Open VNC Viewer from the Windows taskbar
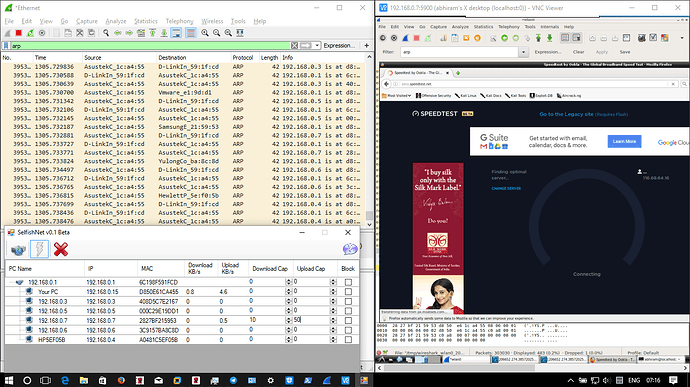 click(x=345, y=380)
